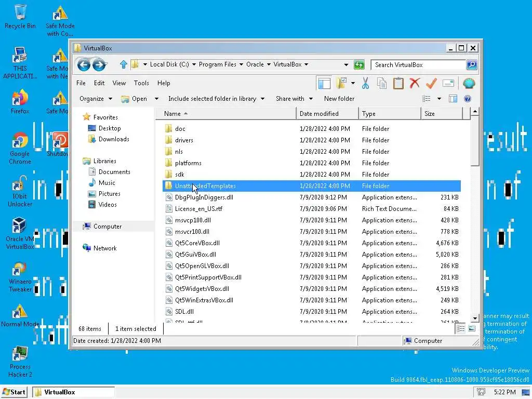
Task: Expand the VirtualBox breadcrumb arrow
Action: point(306,64)
